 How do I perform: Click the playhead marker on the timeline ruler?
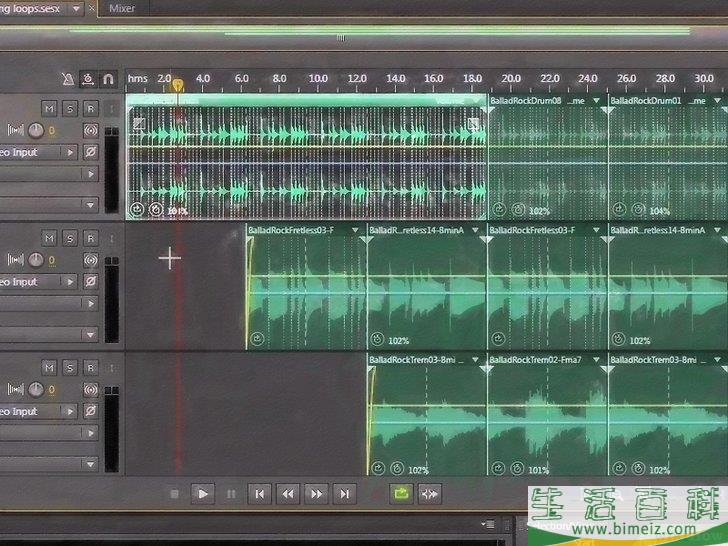[178, 84]
